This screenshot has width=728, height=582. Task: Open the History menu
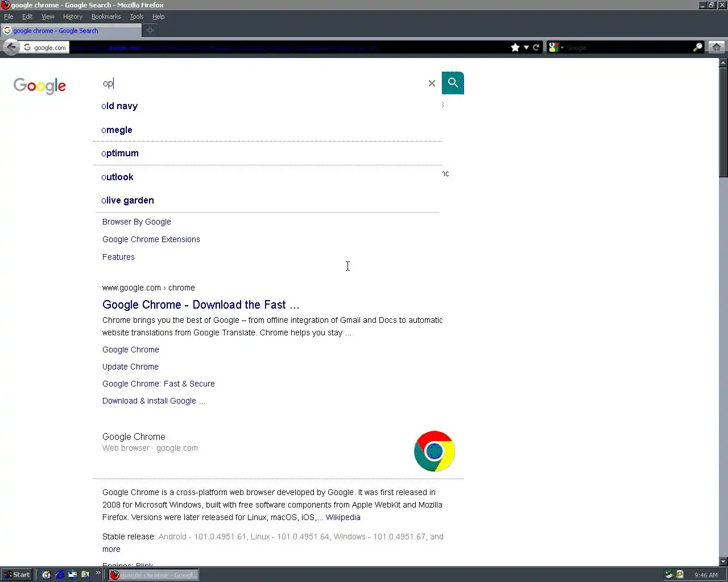coord(73,16)
